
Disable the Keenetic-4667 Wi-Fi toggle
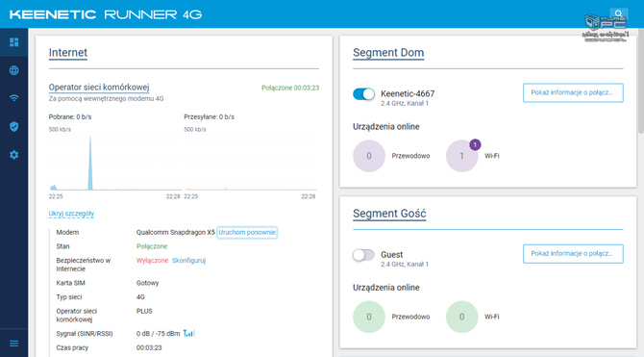point(363,94)
